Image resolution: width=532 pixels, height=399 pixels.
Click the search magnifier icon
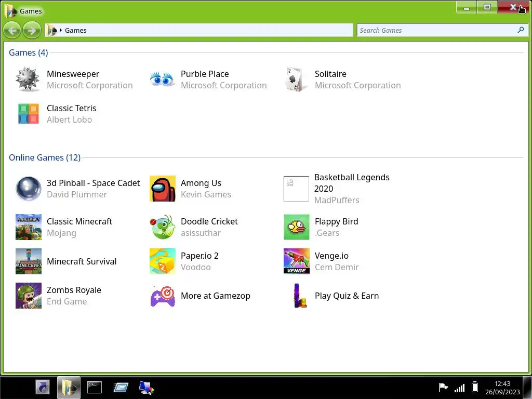click(x=521, y=30)
